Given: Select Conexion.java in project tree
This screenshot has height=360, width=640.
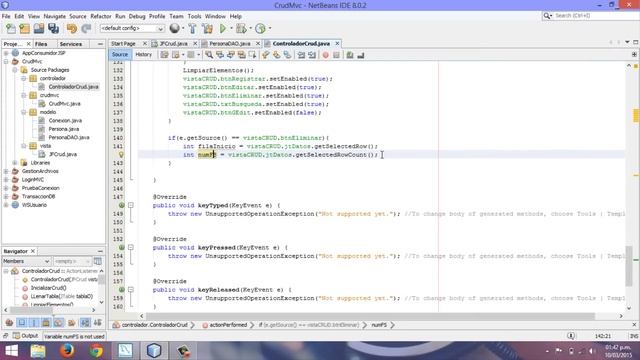Looking at the screenshot, I should pyautogui.click(x=65, y=120).
